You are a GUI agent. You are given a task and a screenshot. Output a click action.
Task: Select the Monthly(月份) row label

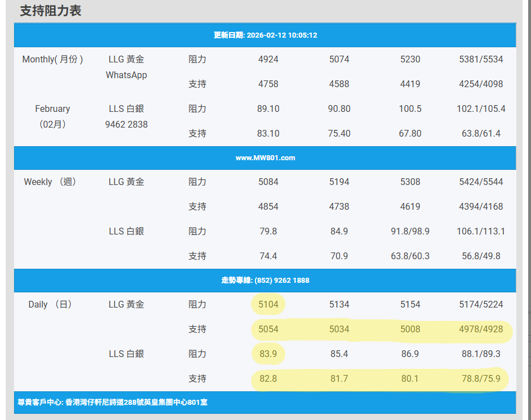pos(52,59)
